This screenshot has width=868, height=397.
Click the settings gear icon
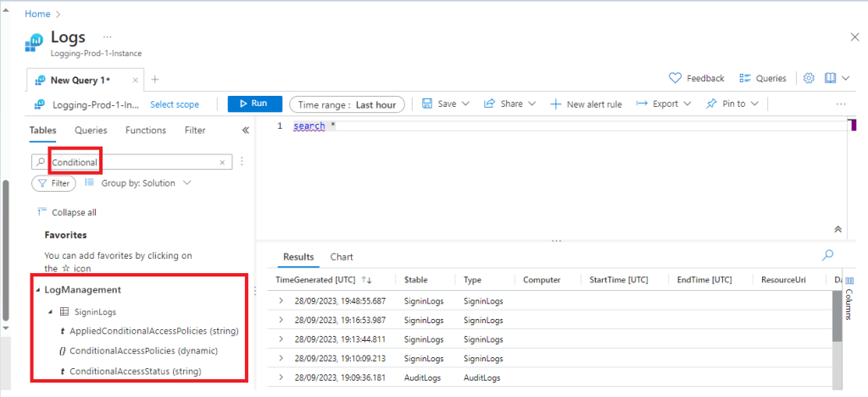(809, 78)
